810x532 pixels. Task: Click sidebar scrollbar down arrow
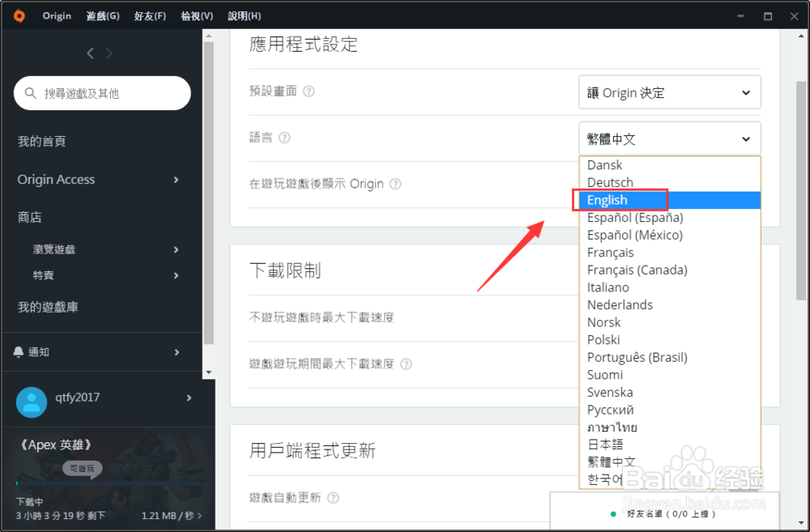tap(209, 372)
